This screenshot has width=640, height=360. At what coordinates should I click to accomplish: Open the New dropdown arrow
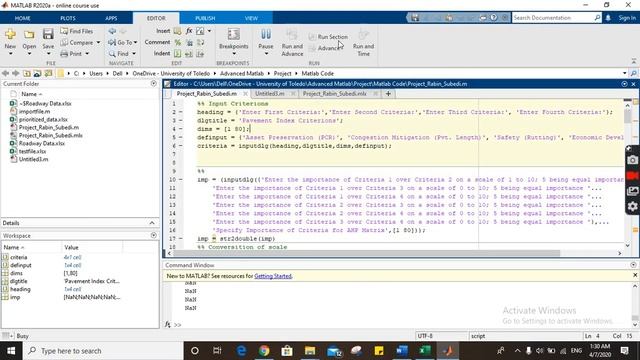click(x=10, y=54)
